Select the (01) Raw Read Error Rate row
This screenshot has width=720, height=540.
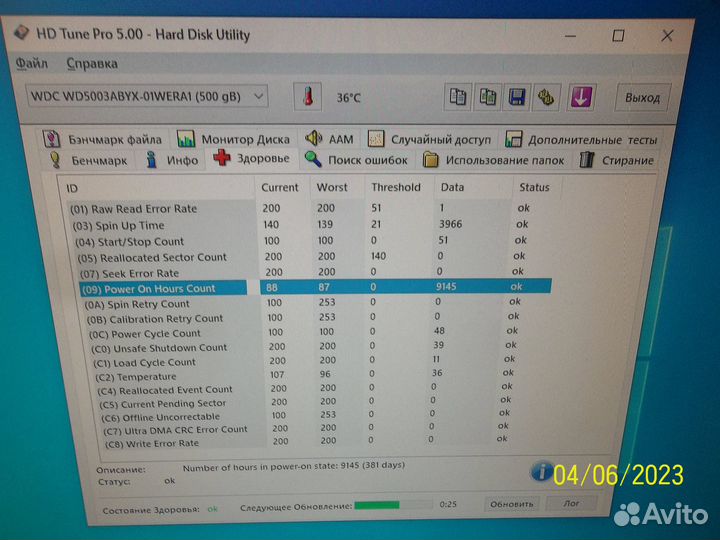[301, 208]
